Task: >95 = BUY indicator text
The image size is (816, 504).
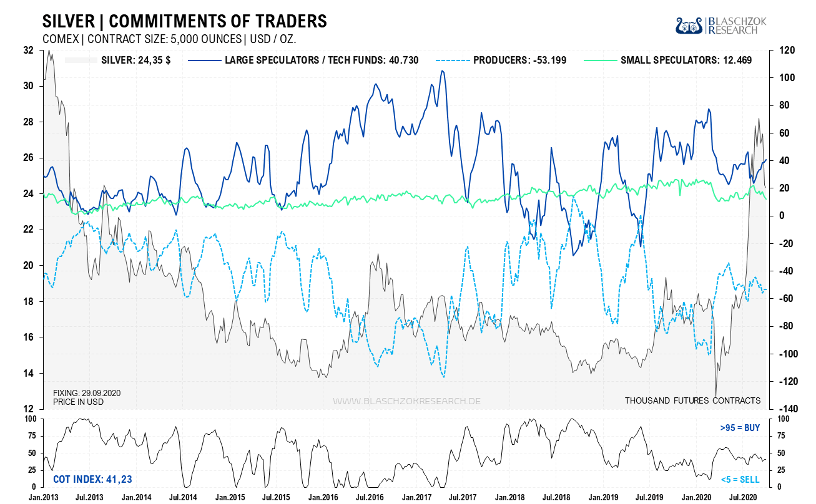Action: coord(739,428)
